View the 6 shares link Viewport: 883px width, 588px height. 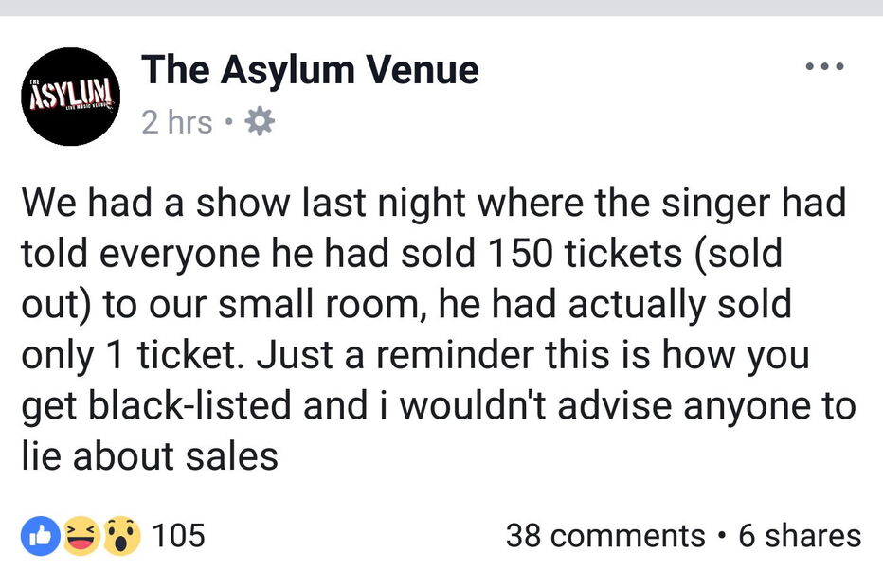coord(800,536)
